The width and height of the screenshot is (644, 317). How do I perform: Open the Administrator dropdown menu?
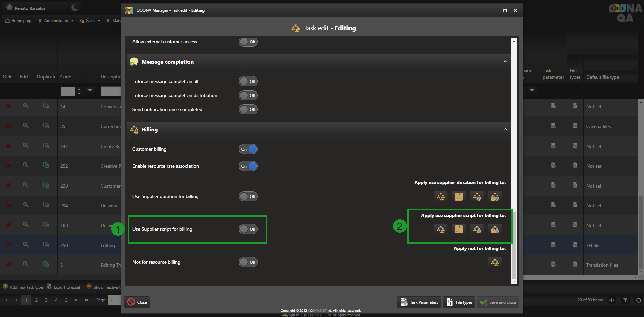pyautogui.click(x=56, y=21)
